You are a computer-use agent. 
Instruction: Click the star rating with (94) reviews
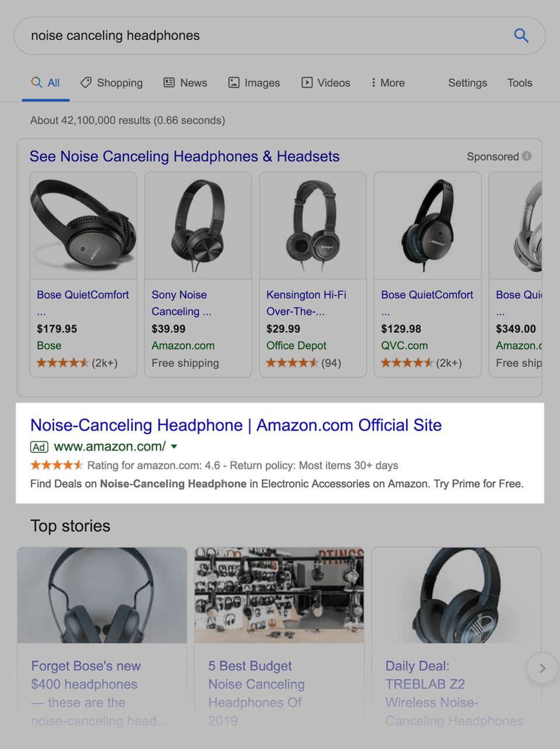coord(303,363)
